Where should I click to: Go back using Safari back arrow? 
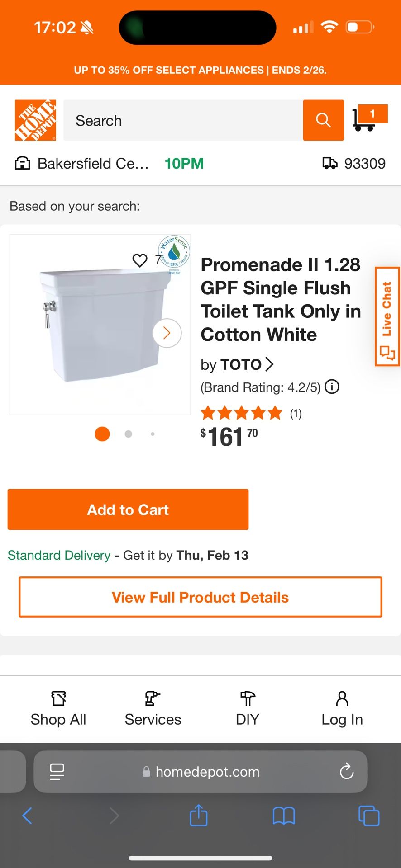27,816
